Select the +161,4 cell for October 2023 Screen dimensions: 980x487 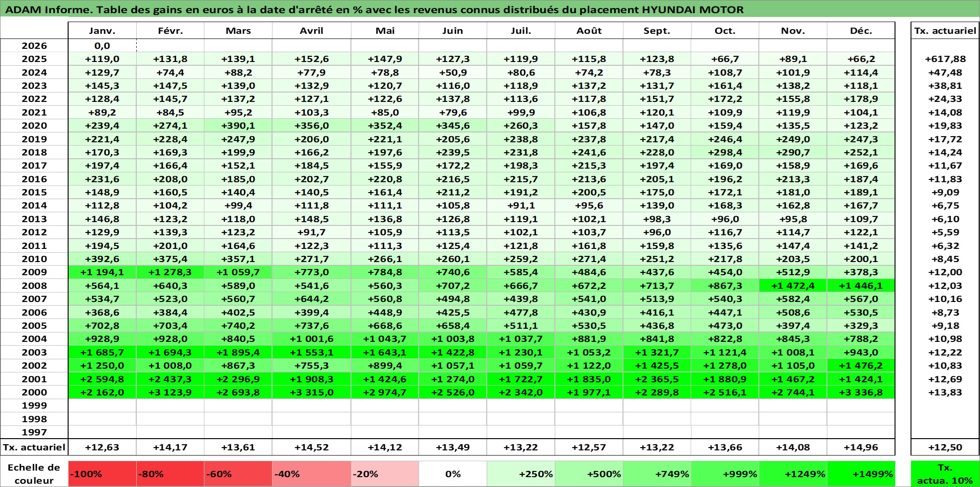coord(725,85)
